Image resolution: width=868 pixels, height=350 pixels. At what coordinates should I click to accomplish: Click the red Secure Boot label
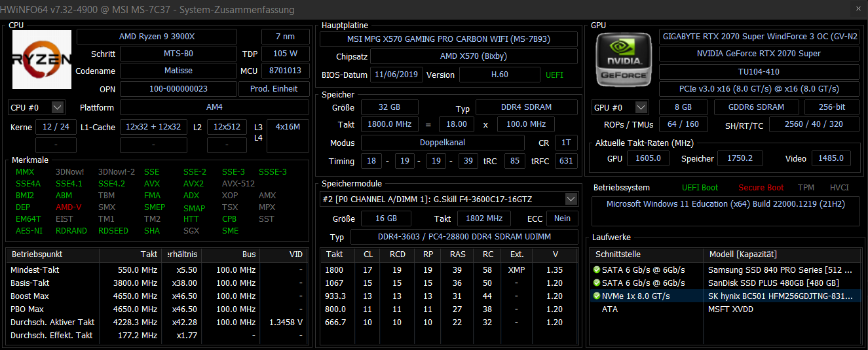coord(761,188)
